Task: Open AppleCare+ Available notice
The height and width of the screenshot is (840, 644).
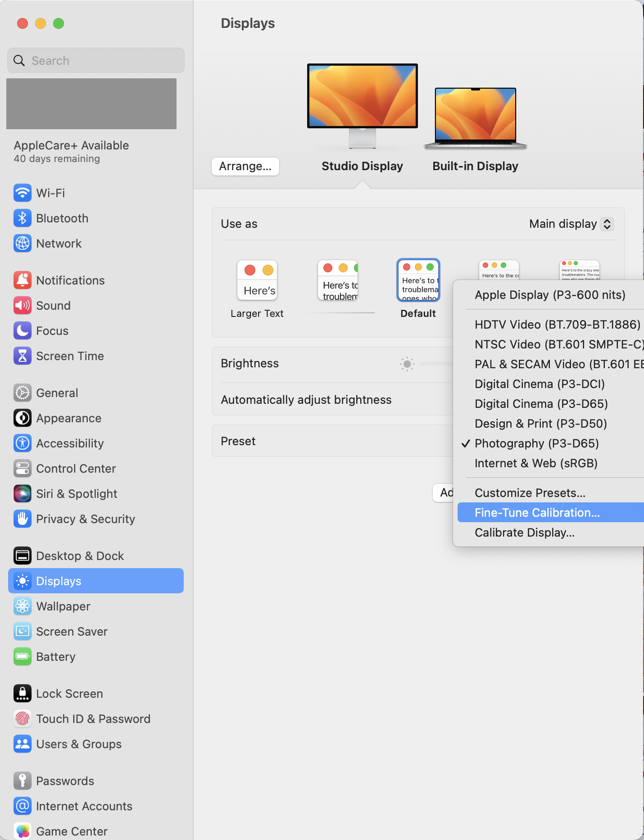Action: (x=71, y=151)
